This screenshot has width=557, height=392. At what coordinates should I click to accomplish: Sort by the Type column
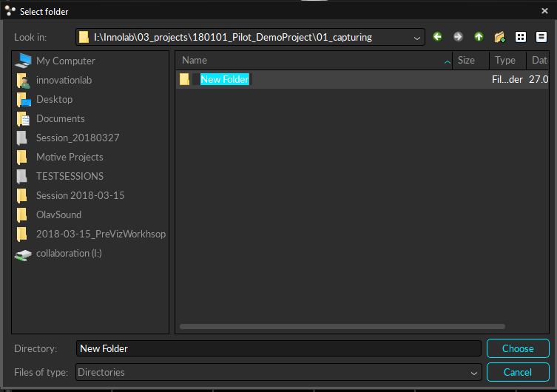click(x=505, y=61)
